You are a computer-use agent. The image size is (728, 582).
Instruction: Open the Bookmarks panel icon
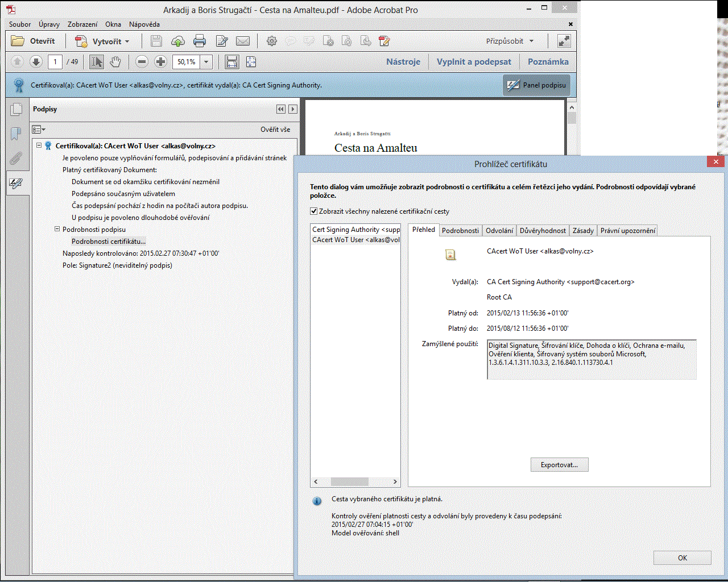pyautogui.click(x=16, y=134)
